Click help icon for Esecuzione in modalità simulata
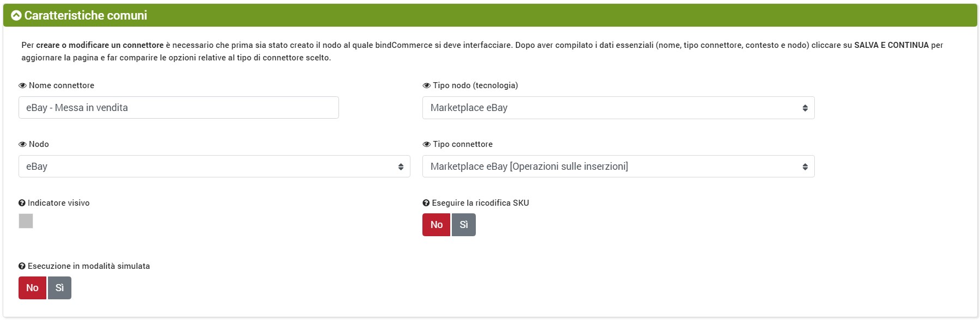The height and width of the screenshot is (320, 980). tap(22, 266)
